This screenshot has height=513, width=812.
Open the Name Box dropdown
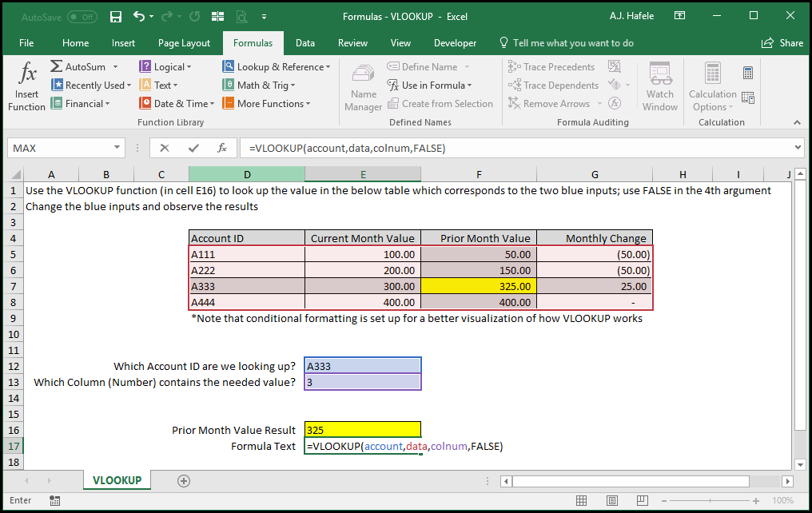(x=117, y=148)
